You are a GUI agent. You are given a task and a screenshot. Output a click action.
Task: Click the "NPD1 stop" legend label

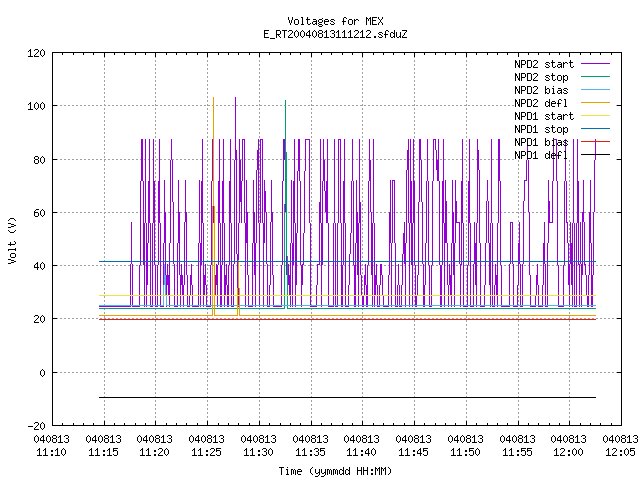[x=541, y=129]
